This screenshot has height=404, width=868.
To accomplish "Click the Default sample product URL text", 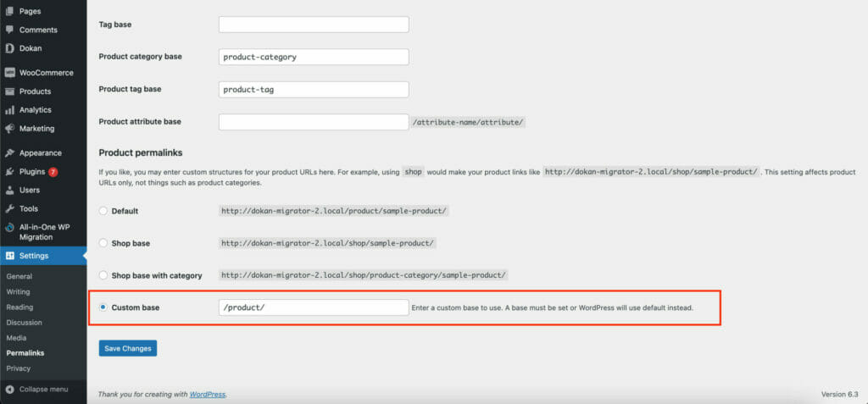I will point(334,211).
